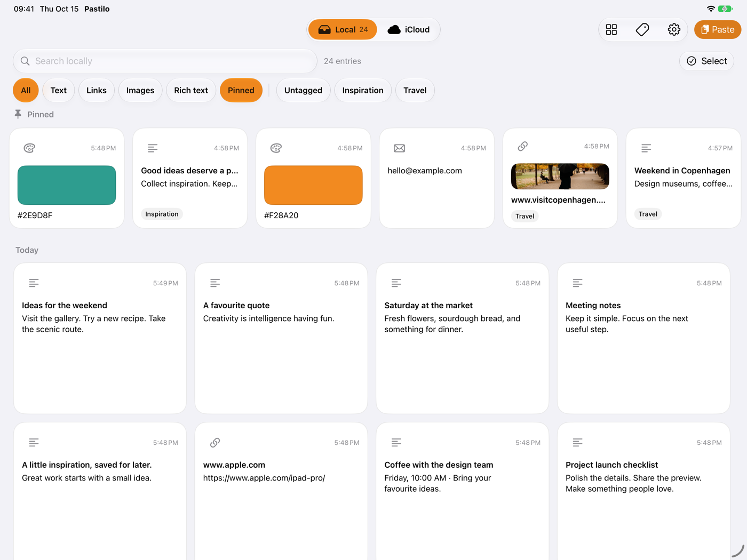This screenshot has height=560, width=747.
Task: Open Saturday at the market title
Action: click(428, 306)
